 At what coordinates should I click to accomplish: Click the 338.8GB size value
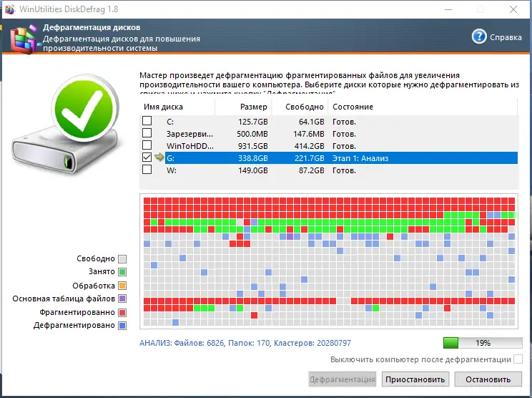(252, 158)
